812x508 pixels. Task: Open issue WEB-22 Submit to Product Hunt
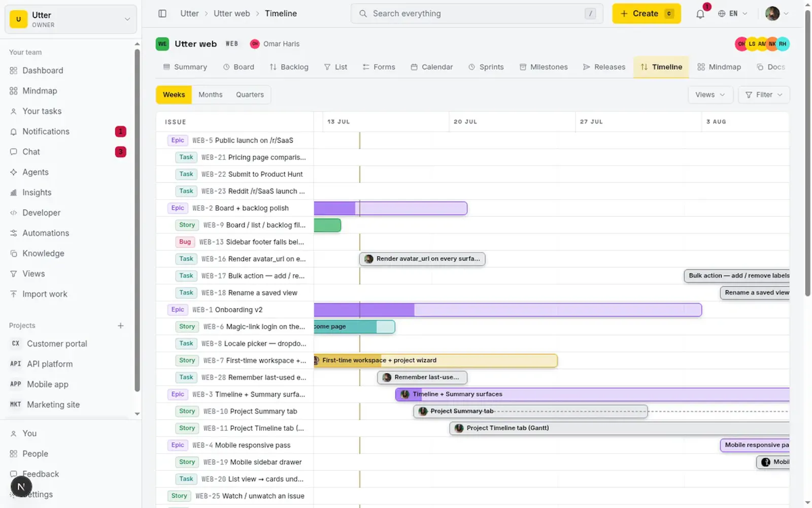coord(252,174)
